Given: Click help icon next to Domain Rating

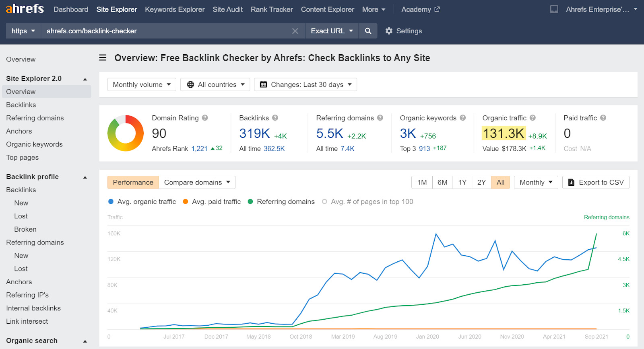Looking at the screenshot, I should pyautogui.click(x=205, y=118).
